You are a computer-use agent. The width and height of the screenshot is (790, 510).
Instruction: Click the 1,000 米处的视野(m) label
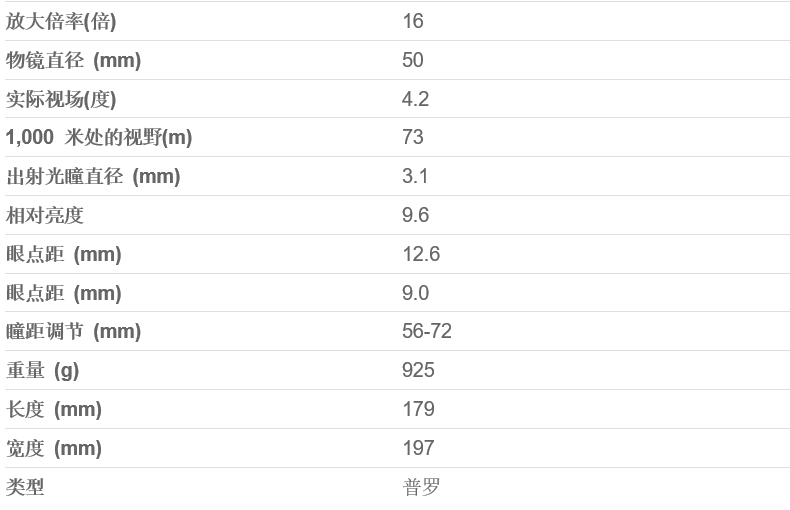[x=99, y=138]
